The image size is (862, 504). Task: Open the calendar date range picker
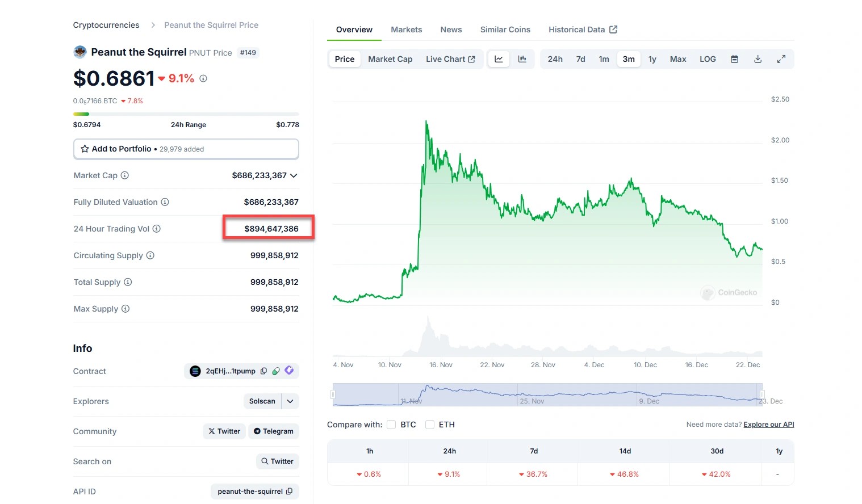(x=734, y=59)
